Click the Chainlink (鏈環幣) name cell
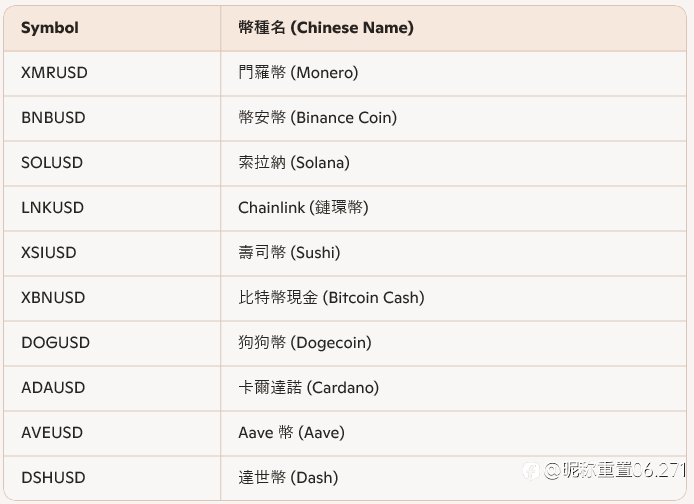 pyautogui.click(x=303, y=208)
